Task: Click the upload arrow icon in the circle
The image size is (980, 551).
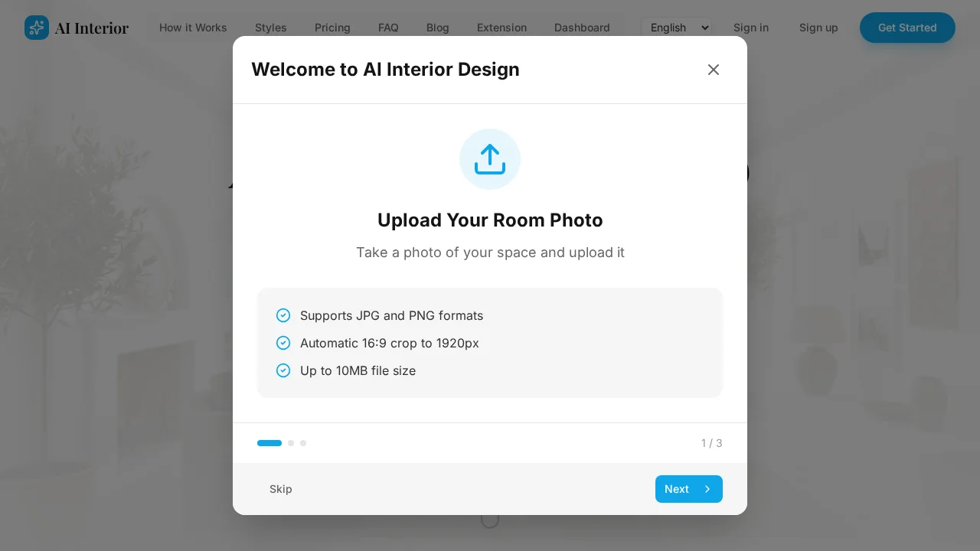Action: (x=490, y=159)
